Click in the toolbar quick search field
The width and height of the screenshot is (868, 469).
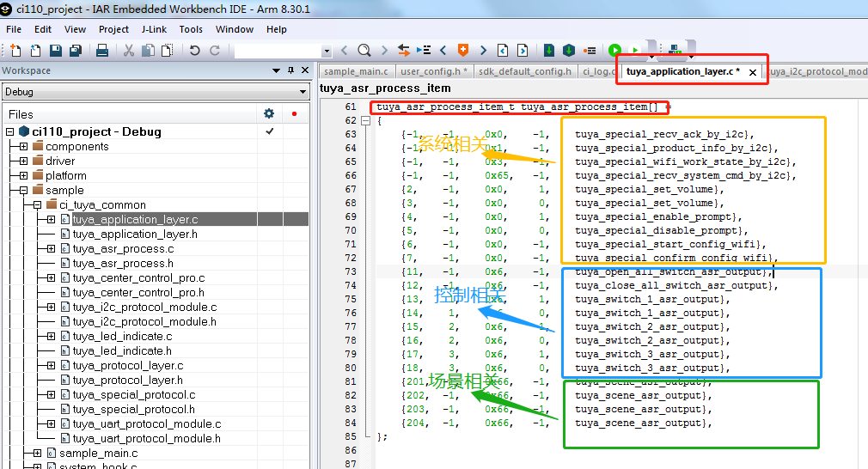point(278,51)
